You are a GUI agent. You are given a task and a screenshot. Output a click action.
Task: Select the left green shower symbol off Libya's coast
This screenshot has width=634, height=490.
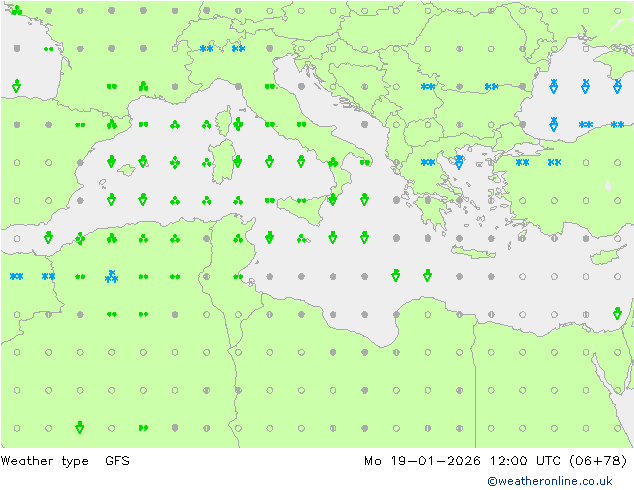[396, 275]
